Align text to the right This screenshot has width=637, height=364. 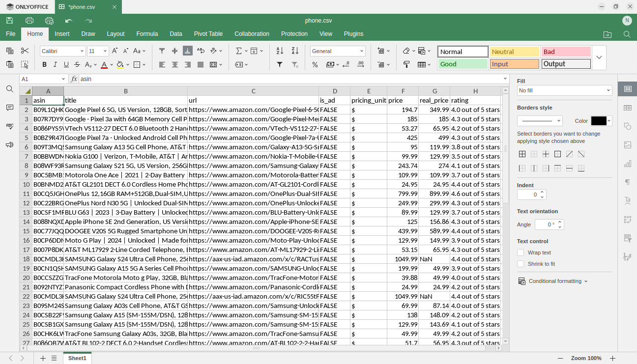(188, 64)
